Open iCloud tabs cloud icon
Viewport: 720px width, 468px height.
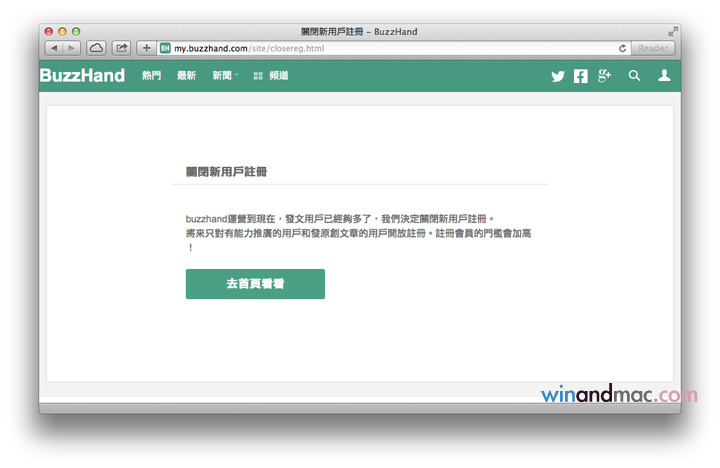(x=97, y=48)
